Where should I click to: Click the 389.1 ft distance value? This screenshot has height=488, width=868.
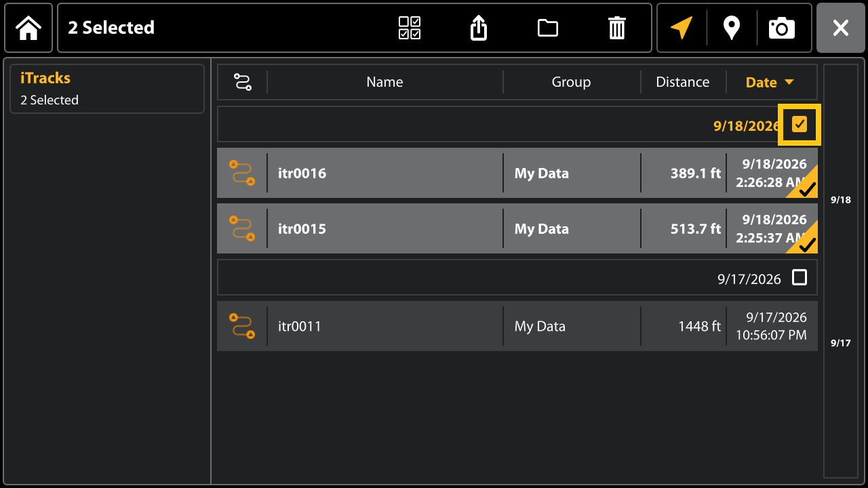click(x=696, y=173)
